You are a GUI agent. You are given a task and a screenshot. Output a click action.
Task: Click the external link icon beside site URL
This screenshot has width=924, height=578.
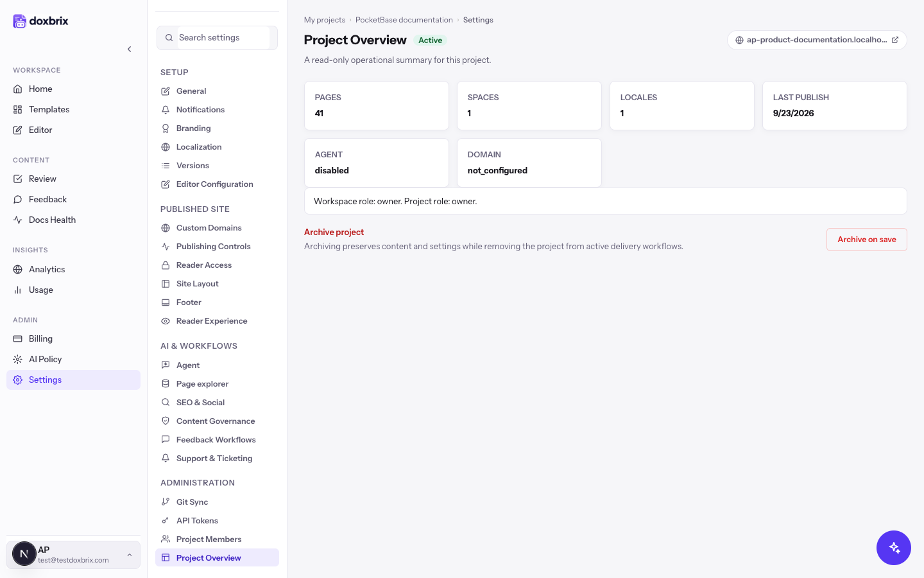click(895, 40)
